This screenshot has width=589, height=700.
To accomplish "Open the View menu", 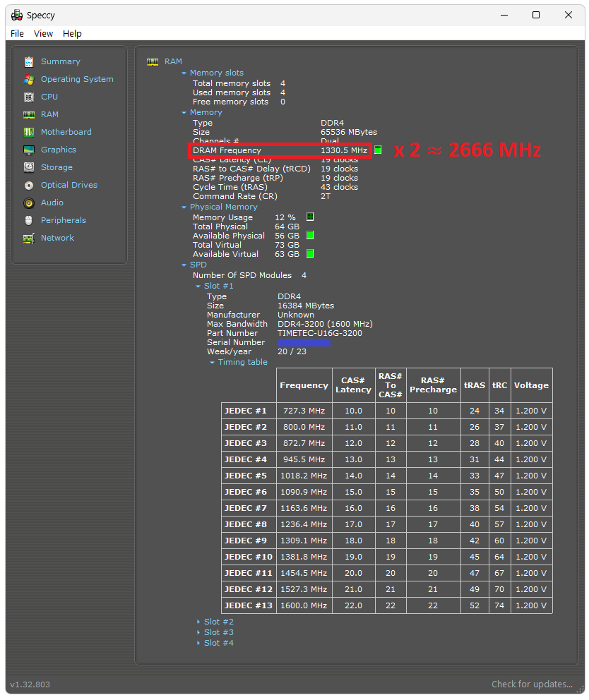I will coord(43,33).
